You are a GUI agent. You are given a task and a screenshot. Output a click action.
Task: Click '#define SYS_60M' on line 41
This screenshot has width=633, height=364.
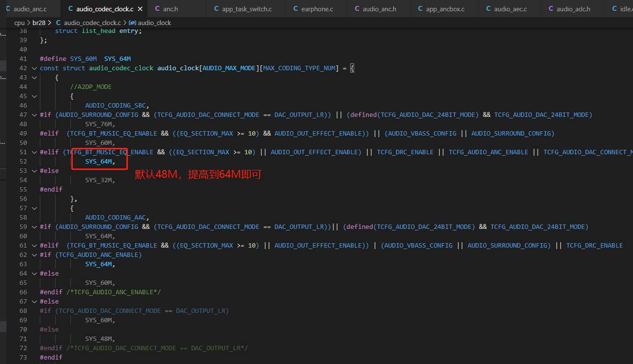coord(68,59)
